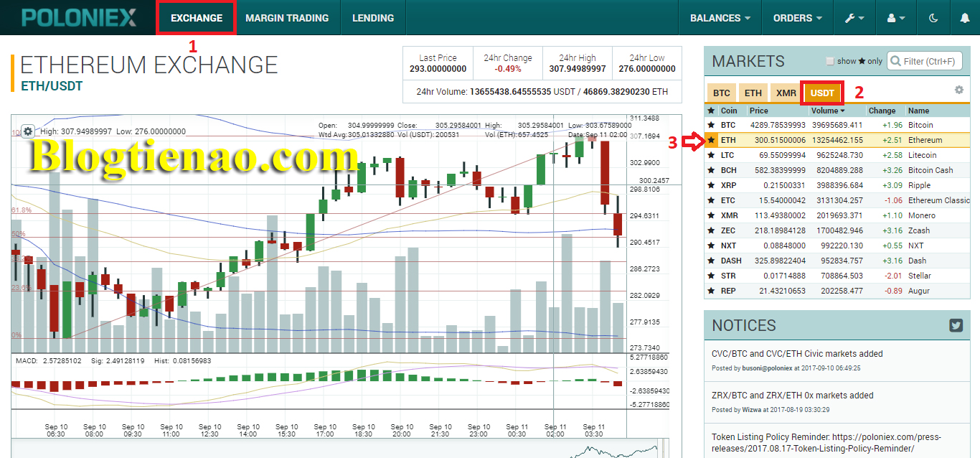Open the notifications bell
The image size is (980, 458).
[965, 18]
